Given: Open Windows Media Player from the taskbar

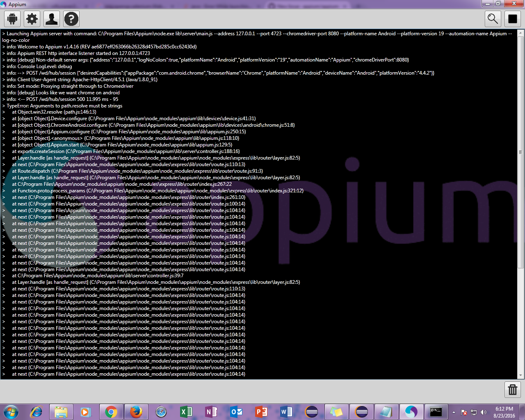Looking at the screenshot, I should 86,412.
